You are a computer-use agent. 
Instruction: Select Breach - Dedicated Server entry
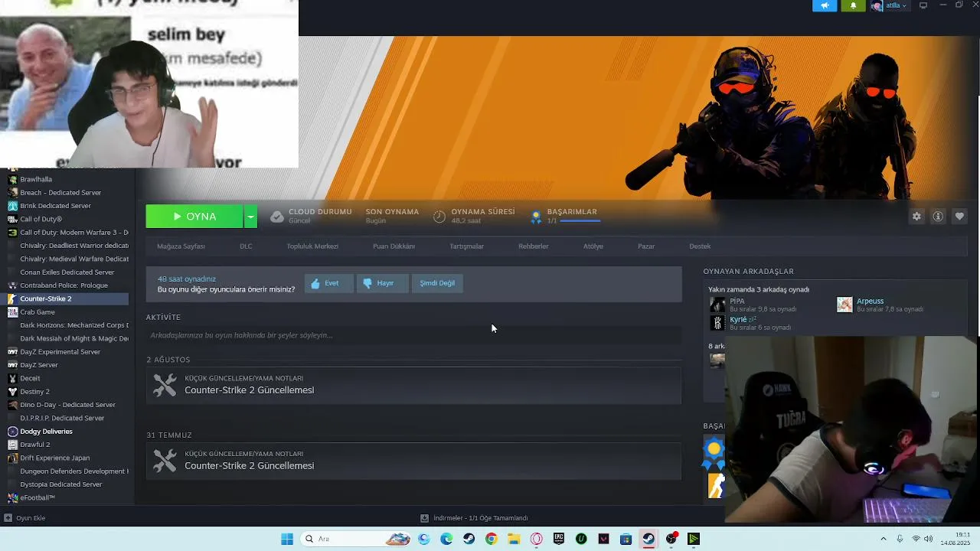point(60,193)
